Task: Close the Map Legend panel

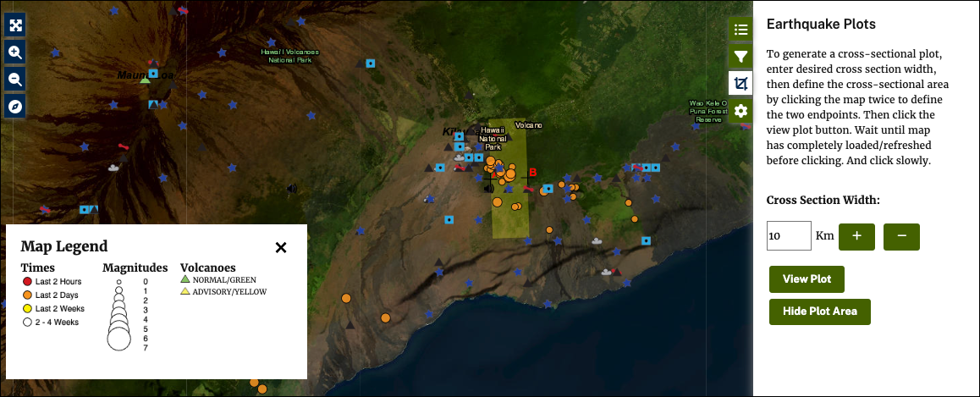Action: pos(281,247)
